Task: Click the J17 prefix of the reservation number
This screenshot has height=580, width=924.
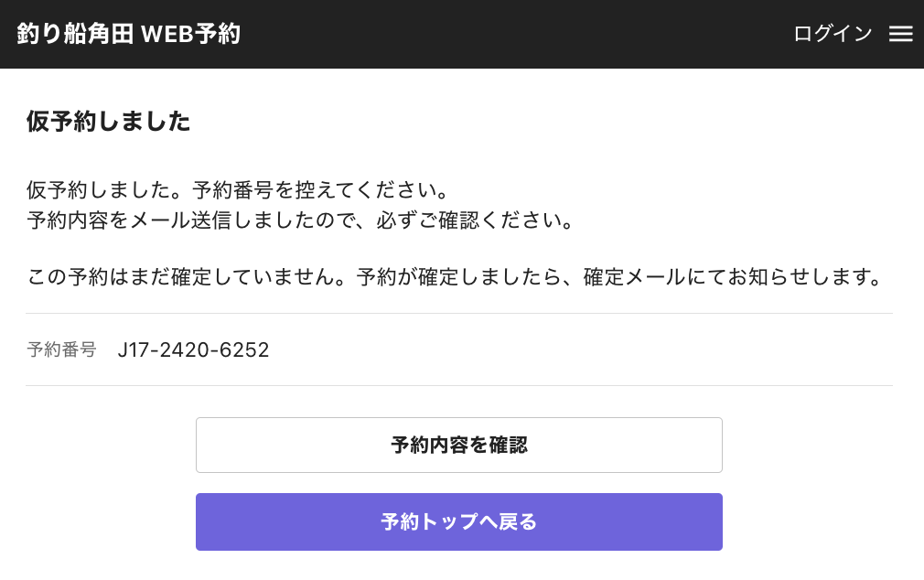Action: point(134,349)
